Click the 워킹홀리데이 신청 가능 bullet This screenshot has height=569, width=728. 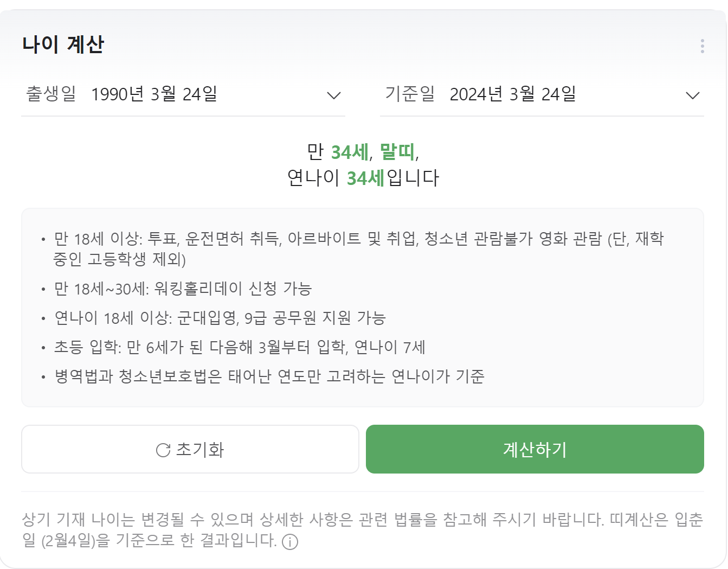click(183, 289)
